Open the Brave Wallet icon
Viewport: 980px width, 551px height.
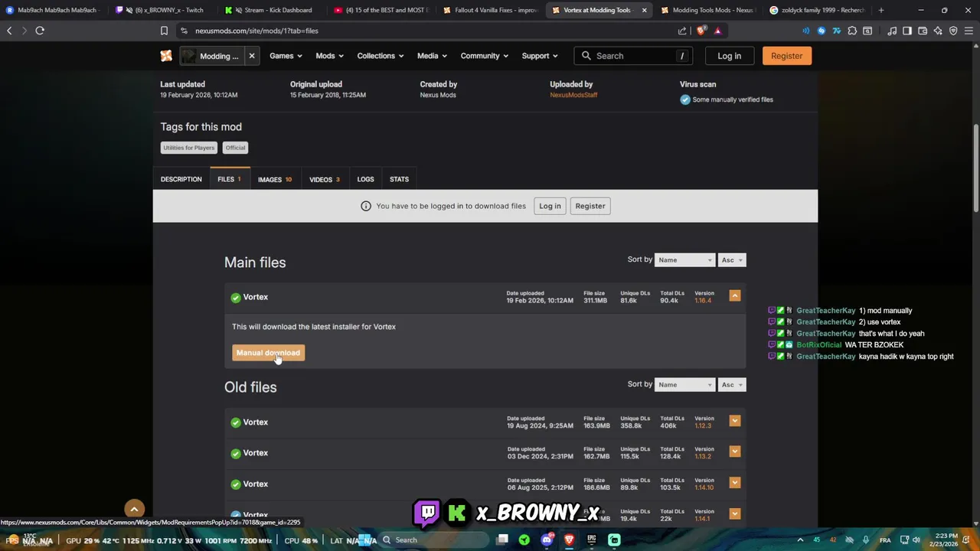[923, 31]
